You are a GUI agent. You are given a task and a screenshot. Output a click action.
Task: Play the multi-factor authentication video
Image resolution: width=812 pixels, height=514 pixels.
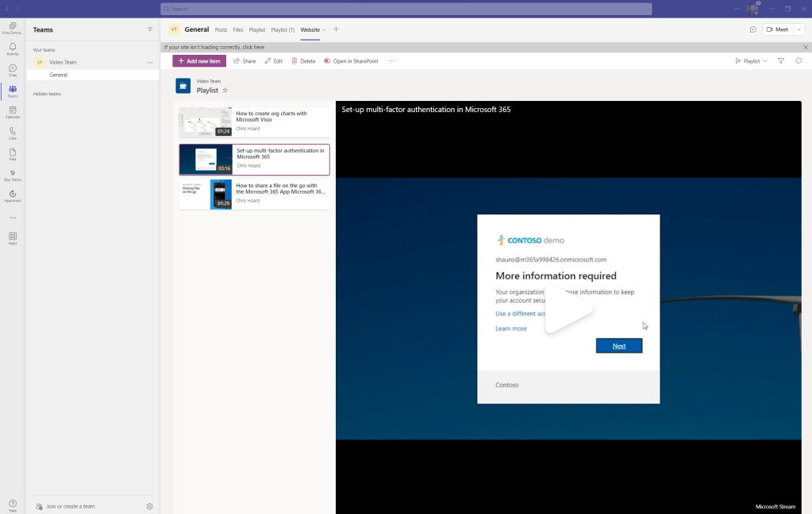tap(568, 310)
